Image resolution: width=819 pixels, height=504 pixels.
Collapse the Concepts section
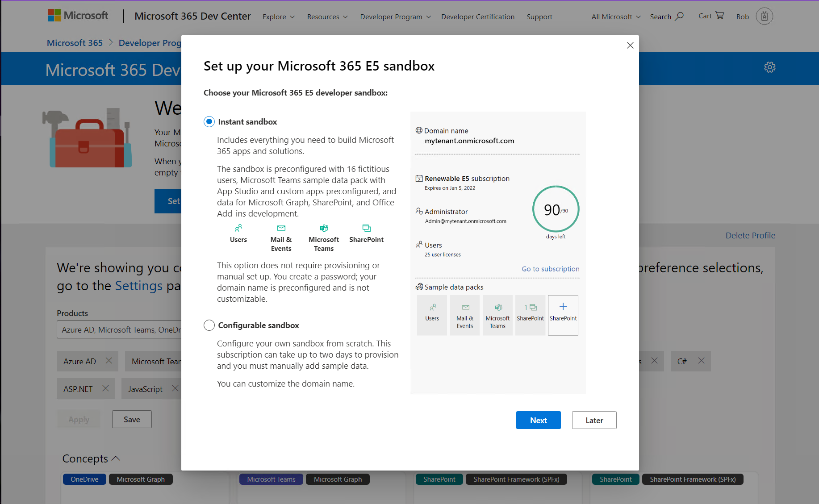[92, 458]
